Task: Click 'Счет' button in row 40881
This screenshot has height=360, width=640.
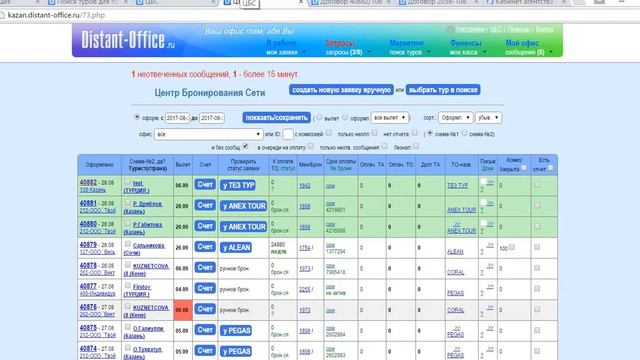Action: (205, 205)
